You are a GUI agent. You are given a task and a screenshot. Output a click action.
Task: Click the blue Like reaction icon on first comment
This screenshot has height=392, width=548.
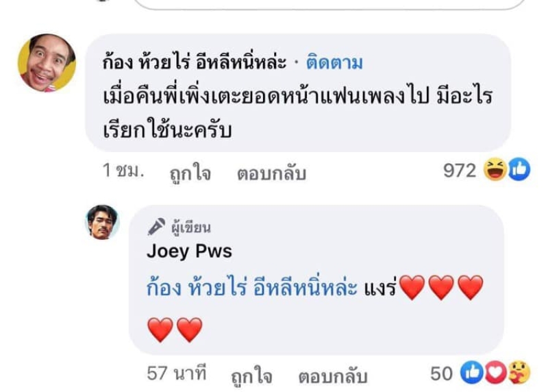click(x=519, y=169)
